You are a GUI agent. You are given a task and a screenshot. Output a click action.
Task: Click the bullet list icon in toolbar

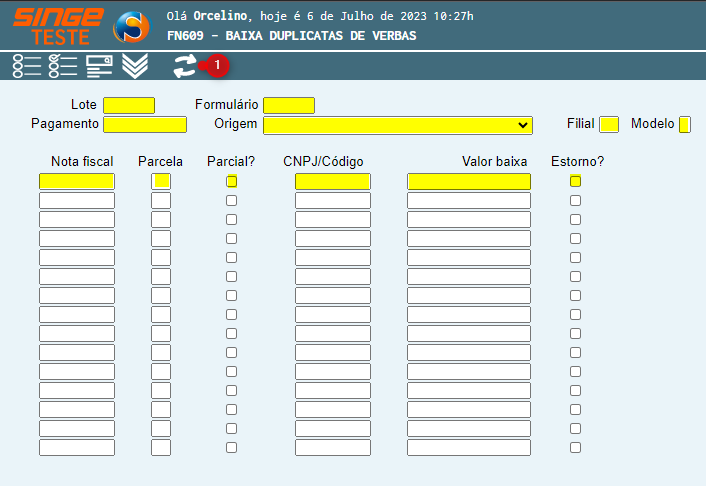(x=27, y=67)
